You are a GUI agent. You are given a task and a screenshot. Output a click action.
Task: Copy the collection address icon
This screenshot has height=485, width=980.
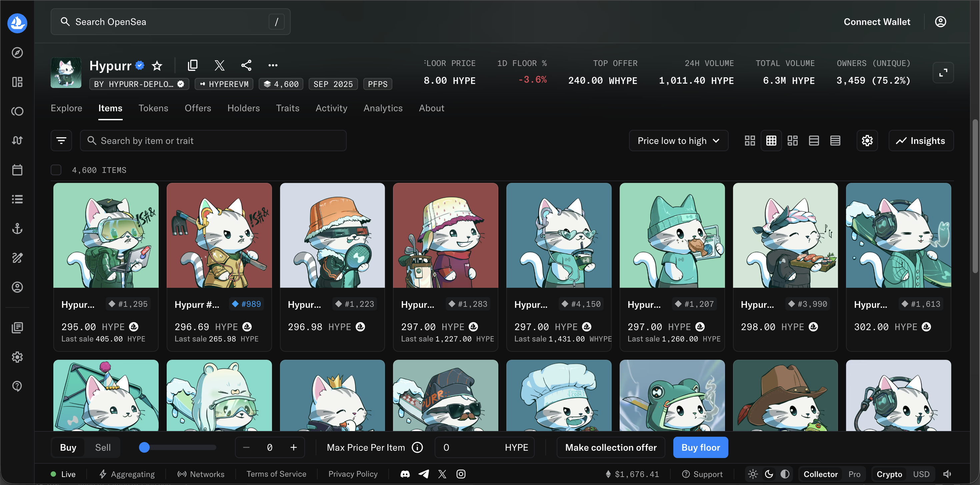pos(193,65)
